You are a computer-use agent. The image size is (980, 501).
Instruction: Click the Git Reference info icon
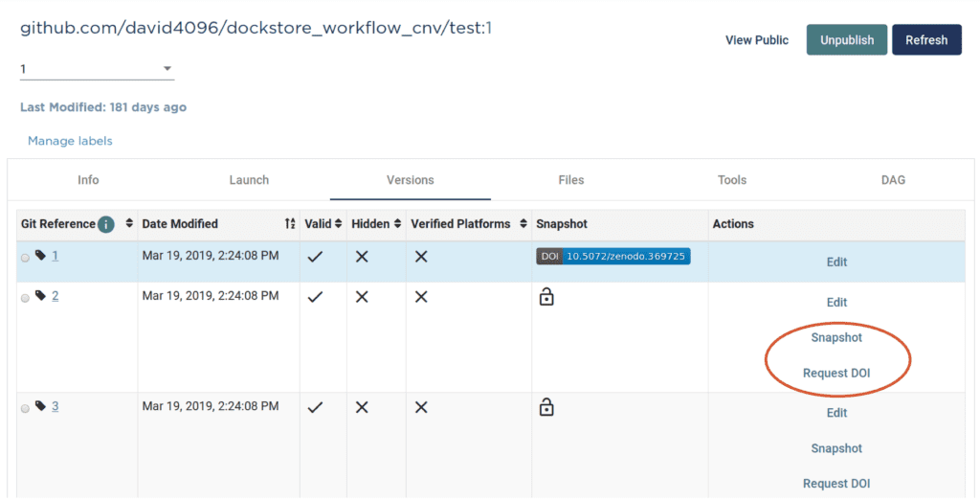click(106, 224)
